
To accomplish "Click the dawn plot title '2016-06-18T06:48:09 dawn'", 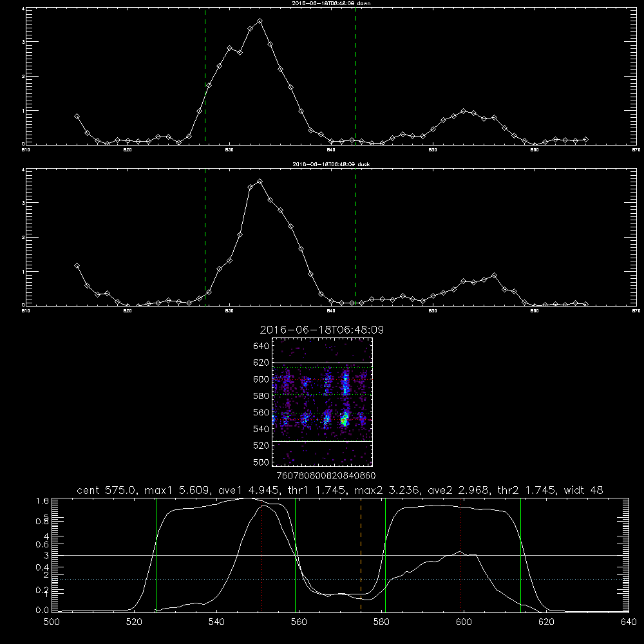I will [331, 3].
